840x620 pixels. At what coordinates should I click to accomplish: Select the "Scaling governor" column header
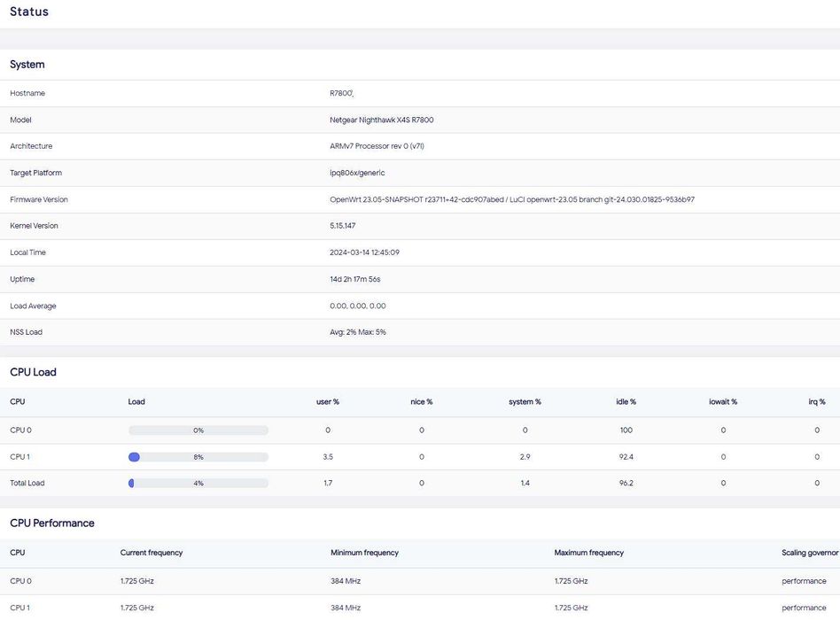pyautogui.click(x=810, y=553)
